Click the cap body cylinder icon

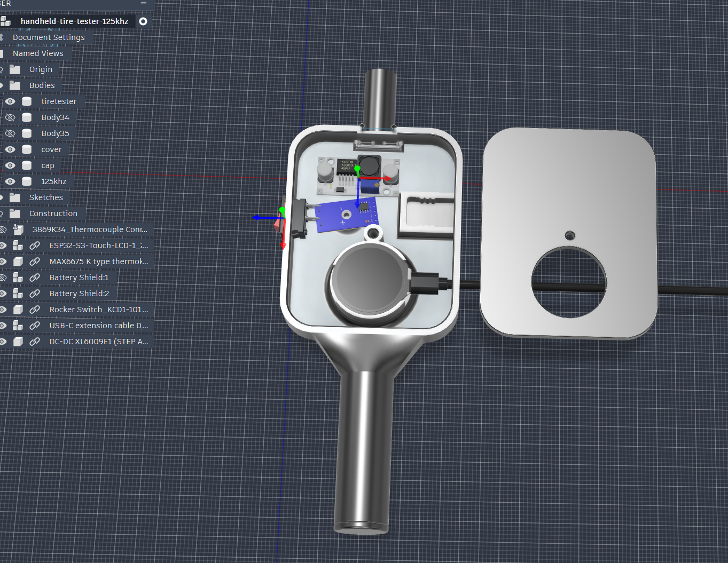tap(27, 165)
